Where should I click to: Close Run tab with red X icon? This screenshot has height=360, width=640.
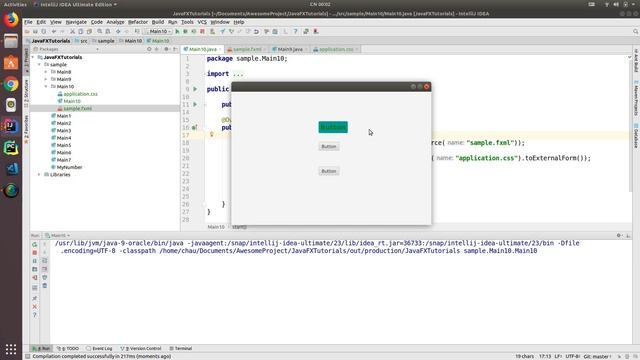click(35, 307)
